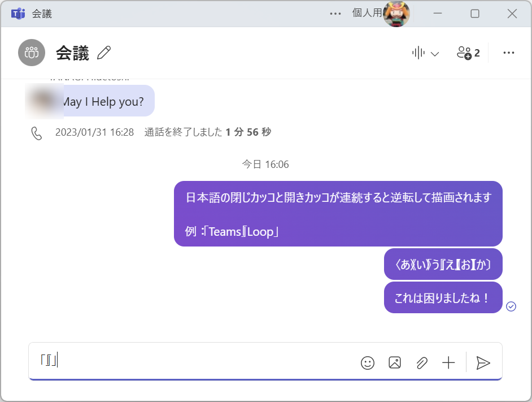Select the emoji picker icon

(368, 362)
